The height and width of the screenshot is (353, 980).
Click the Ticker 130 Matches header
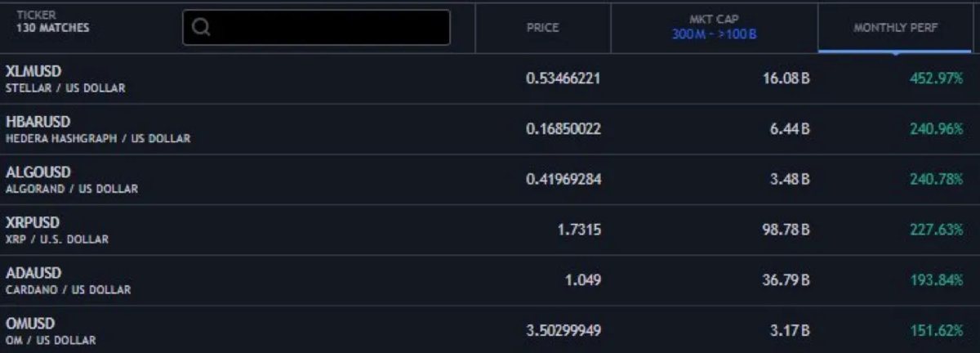pyautogui.click(x=53, y=22)
